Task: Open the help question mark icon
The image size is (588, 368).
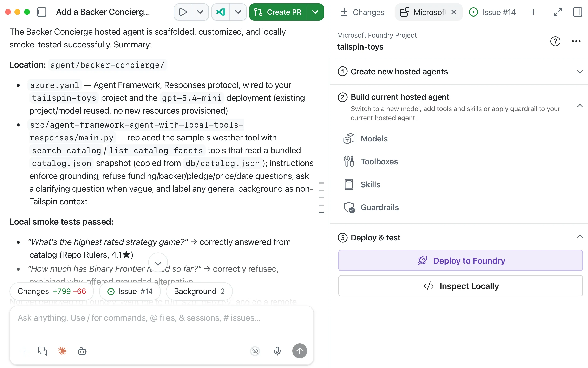Action: click(x=555, y=41)
